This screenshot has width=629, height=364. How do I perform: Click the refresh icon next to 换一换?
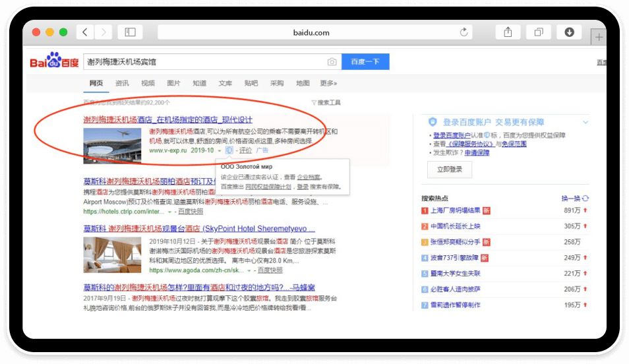[585, 198]
